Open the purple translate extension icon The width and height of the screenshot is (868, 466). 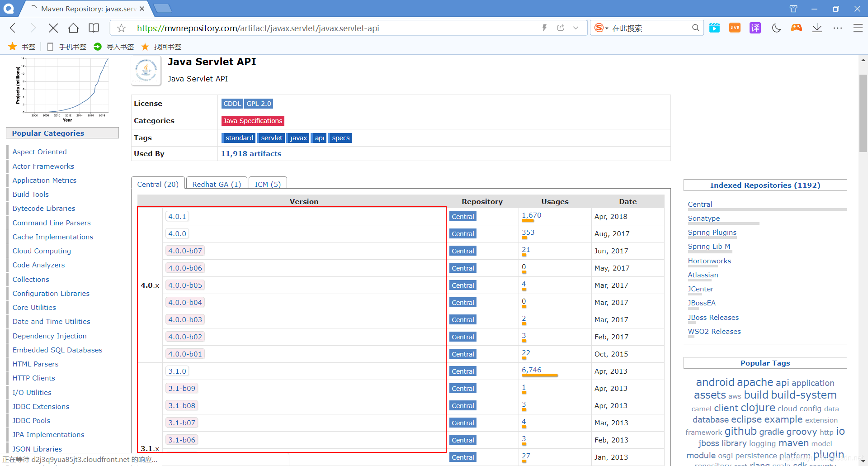[x=755, y=28]
